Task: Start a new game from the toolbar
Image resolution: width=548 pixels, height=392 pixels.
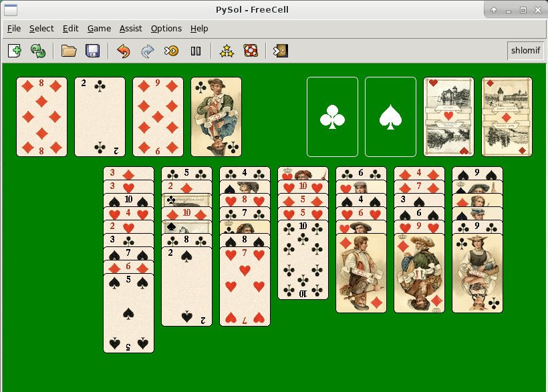Action: tap(15, 51)
